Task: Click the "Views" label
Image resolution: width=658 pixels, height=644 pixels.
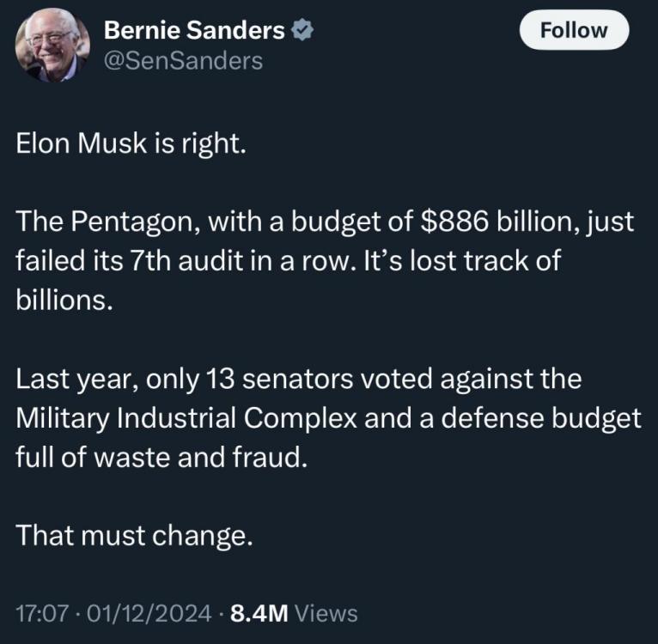Action: 326,612
